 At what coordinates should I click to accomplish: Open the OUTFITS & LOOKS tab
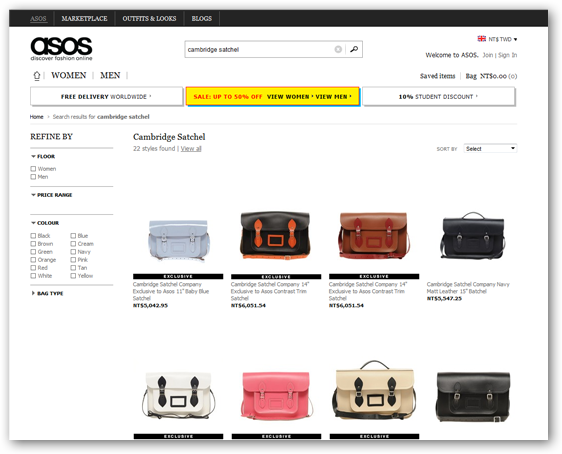pos(149,18)
